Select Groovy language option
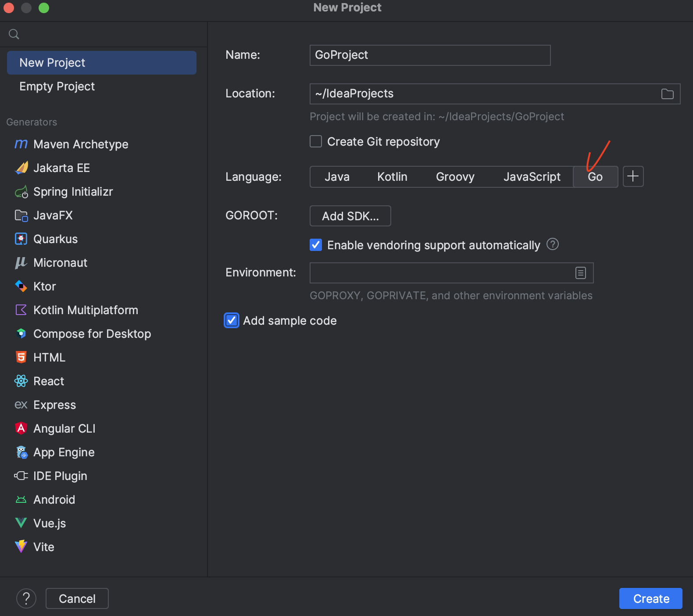Image resolution: width=693 pixels, height=616 pixels. (455, 177)
